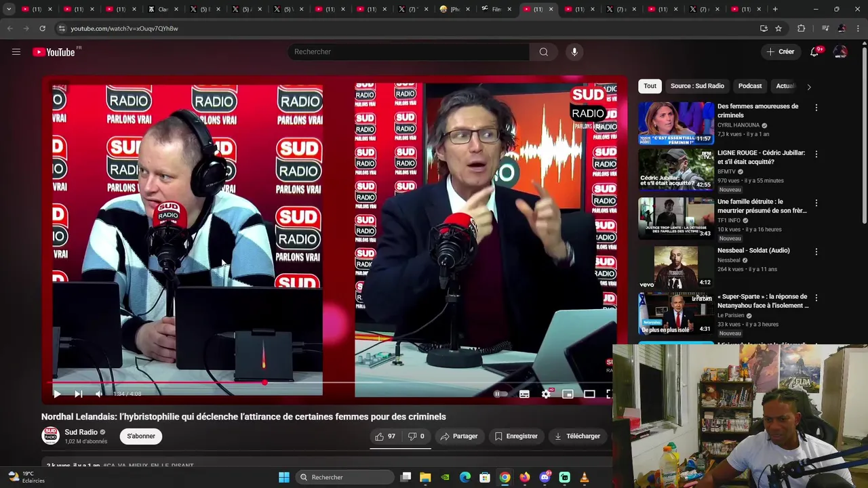Screen dimensions: 868x488
Task: Open the Des femmes amoureuses thumbnail
Action: [x=675, y=123]
